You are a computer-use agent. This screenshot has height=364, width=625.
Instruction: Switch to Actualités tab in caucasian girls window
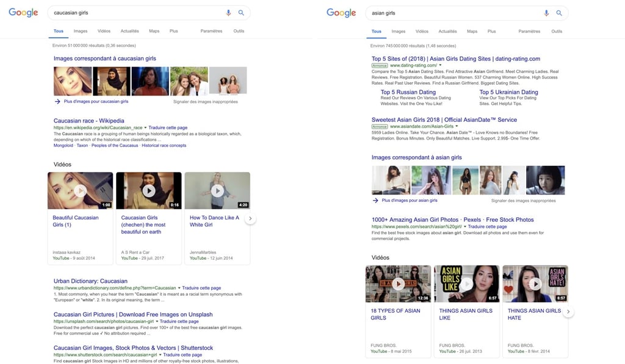click(130, 31)
